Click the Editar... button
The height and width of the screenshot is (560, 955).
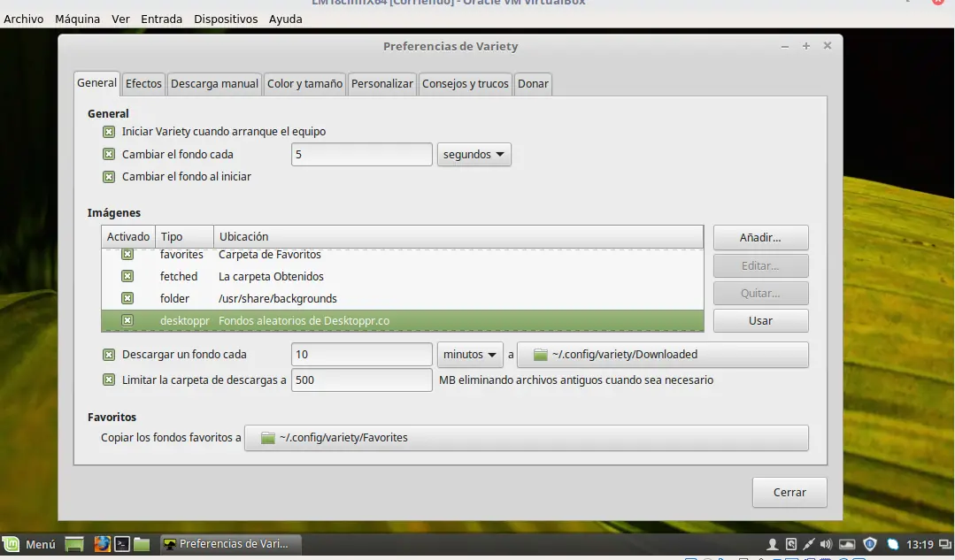(760, 266)
